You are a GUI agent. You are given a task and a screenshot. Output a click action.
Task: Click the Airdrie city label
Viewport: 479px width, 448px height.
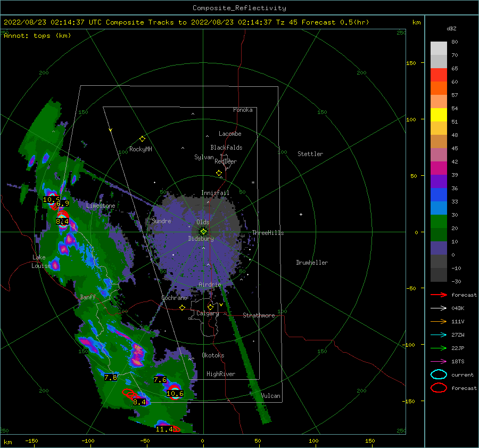210,284
